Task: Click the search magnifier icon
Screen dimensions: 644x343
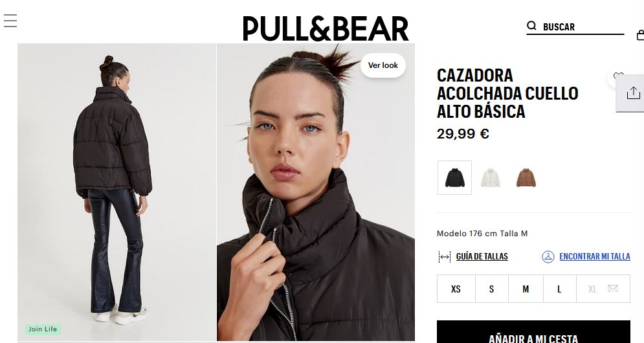Action: tap(531, 26)
